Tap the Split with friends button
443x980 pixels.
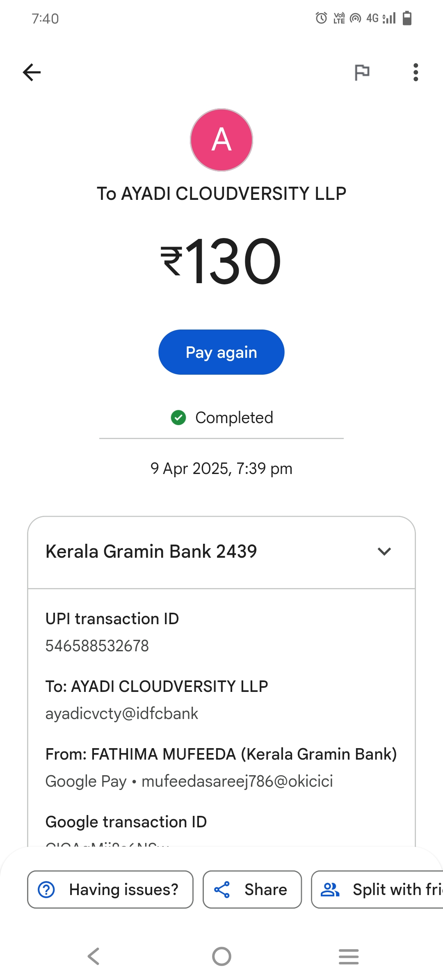377,890
